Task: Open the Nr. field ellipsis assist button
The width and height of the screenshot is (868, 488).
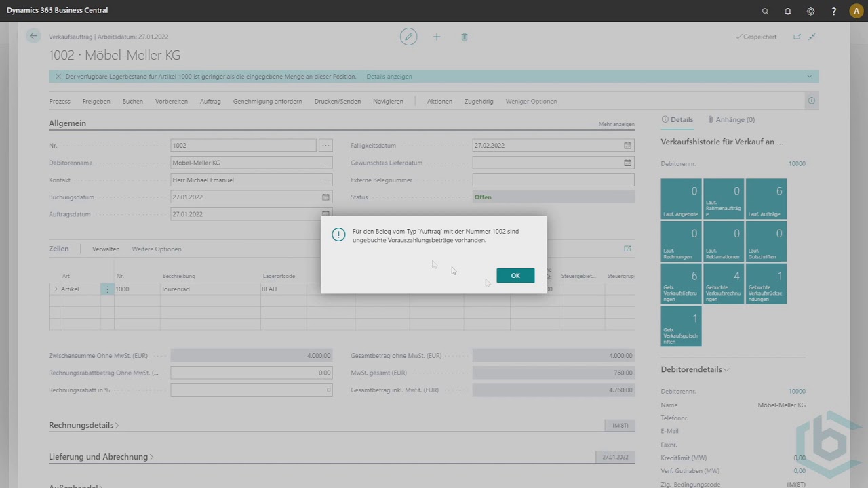Action: 326,145
